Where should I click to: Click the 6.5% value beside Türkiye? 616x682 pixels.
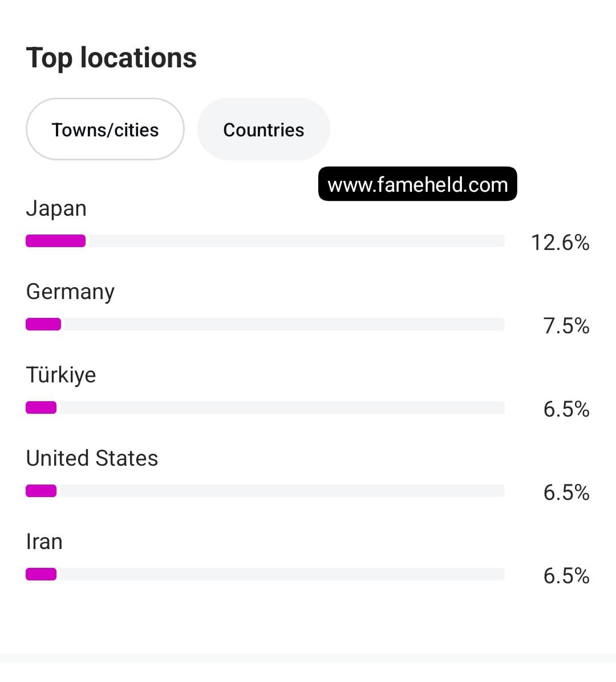coord(566,409)
